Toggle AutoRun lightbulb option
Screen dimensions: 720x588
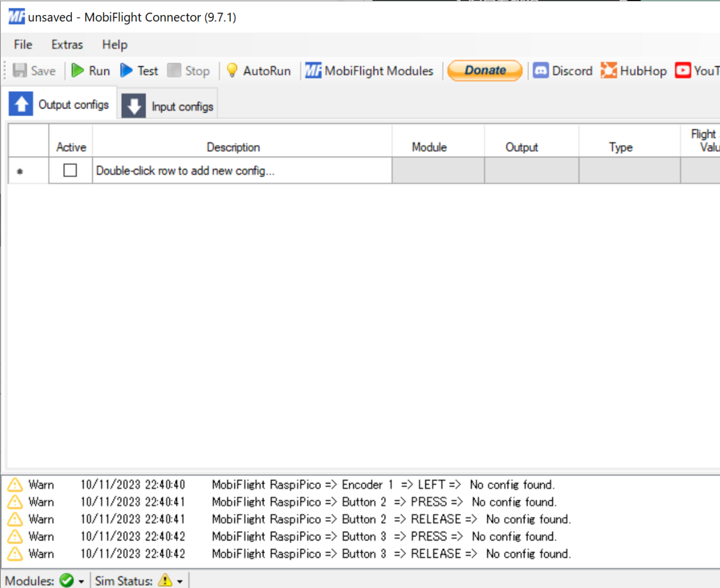tap(259, 71)
